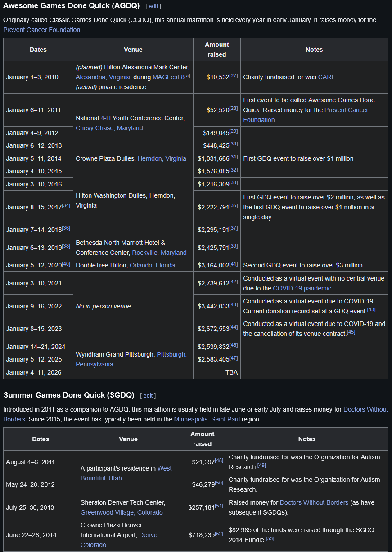Image resolution: width=392 pixels, height=552 pixels.
Task: Open citation [50] next to $46,279
Action: coord(219,483)
